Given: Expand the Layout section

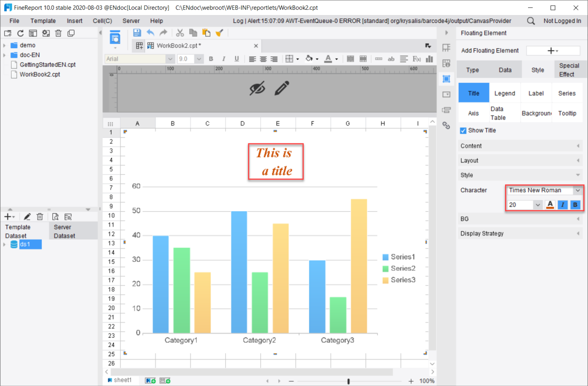Looking at the screenshot, I should click(x=520, y=161).
